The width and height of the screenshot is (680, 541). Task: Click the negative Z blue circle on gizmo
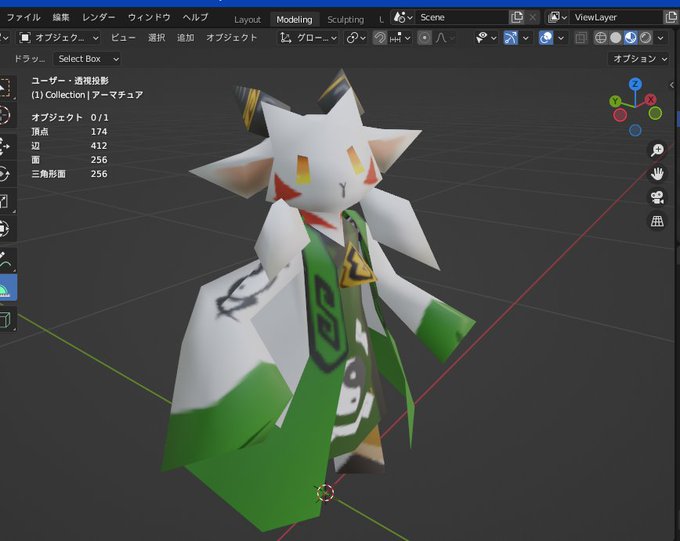tap(635, 130)
